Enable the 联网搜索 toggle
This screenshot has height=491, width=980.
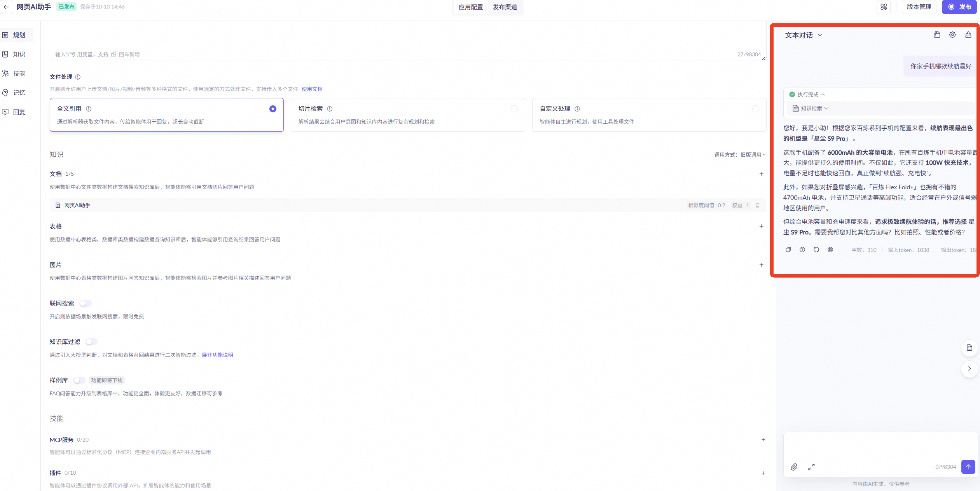tap(86, 303)
